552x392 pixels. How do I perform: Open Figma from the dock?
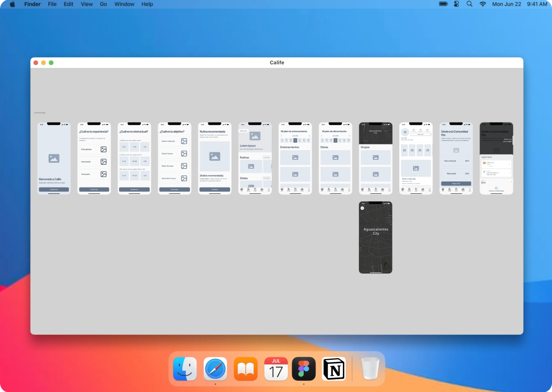[304, 369]
